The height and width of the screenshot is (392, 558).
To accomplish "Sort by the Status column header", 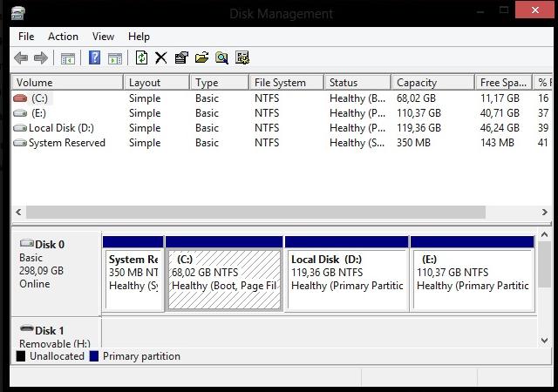I will pos(357,83).
